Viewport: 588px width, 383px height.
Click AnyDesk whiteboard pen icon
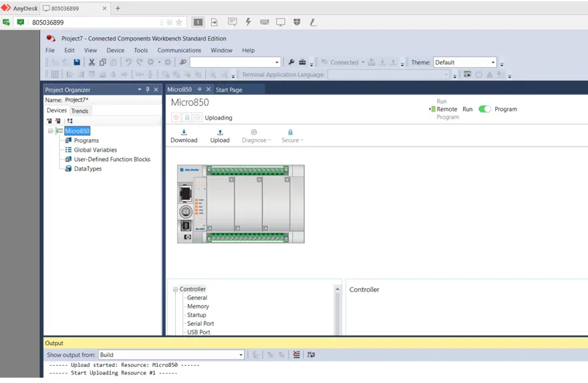tap(313, 22)
